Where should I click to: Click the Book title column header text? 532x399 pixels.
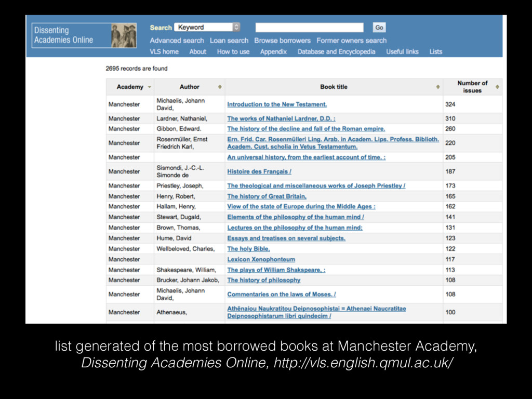pos(334,87)
